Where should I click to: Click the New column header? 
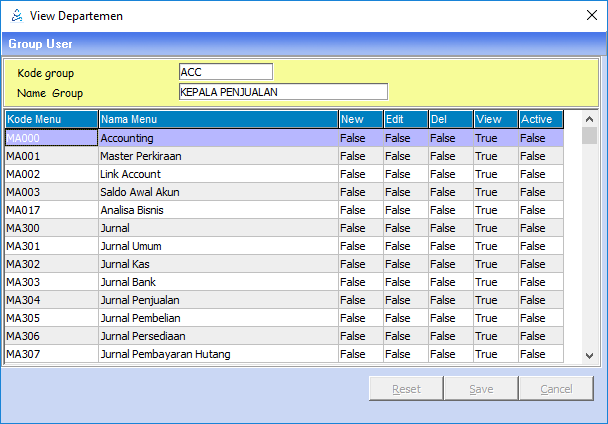(x=360, y=119)
